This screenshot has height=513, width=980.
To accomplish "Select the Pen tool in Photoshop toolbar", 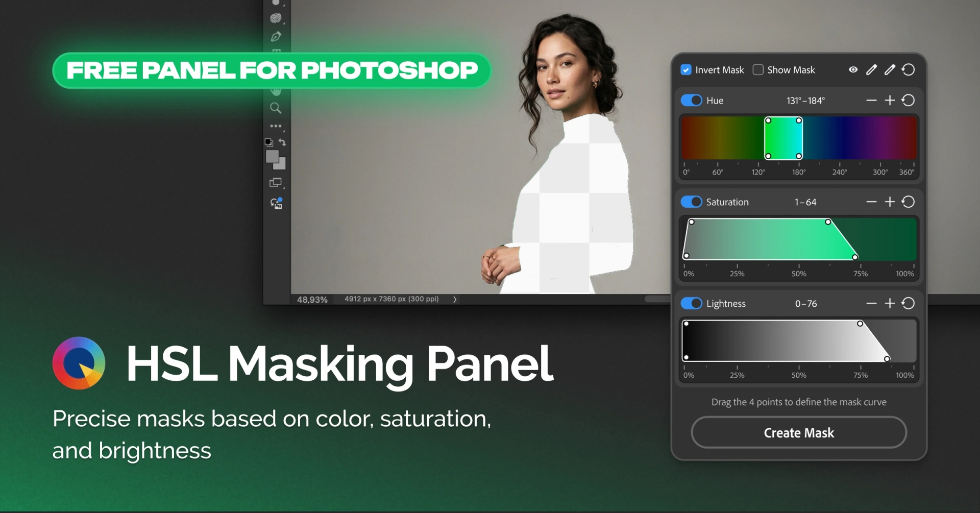I will pos(276,37).
